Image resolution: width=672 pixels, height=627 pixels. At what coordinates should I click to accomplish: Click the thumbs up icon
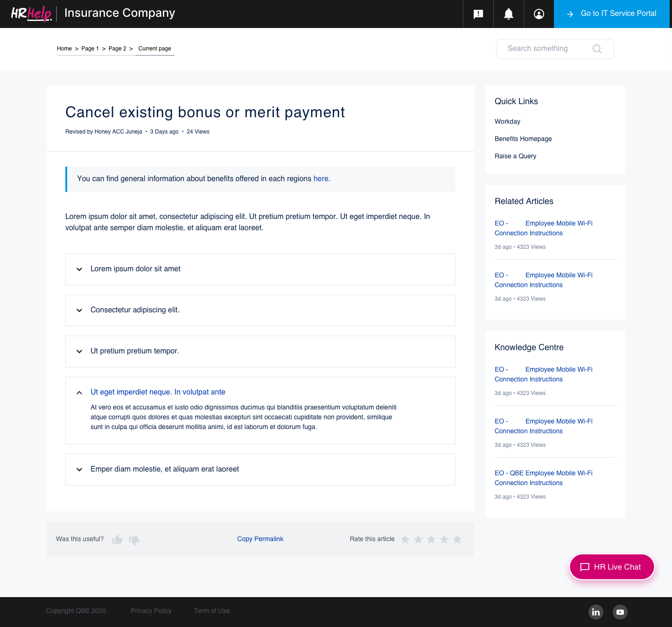117,540
